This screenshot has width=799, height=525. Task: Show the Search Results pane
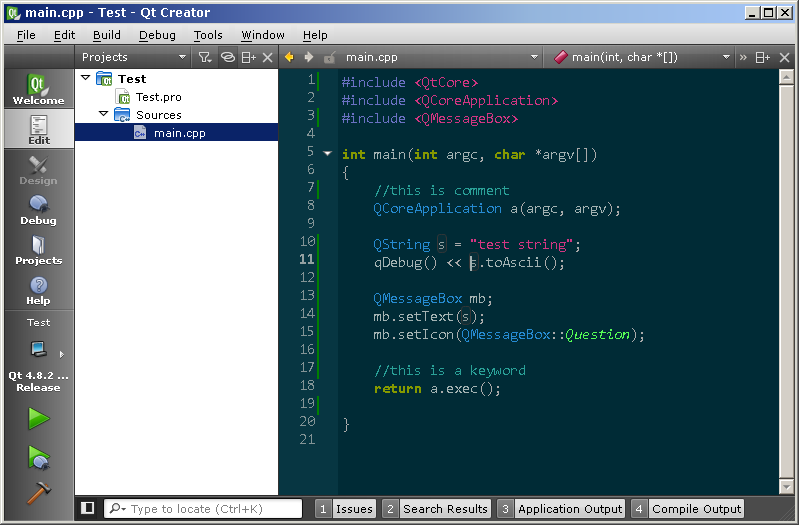click(x=436, y=509)
